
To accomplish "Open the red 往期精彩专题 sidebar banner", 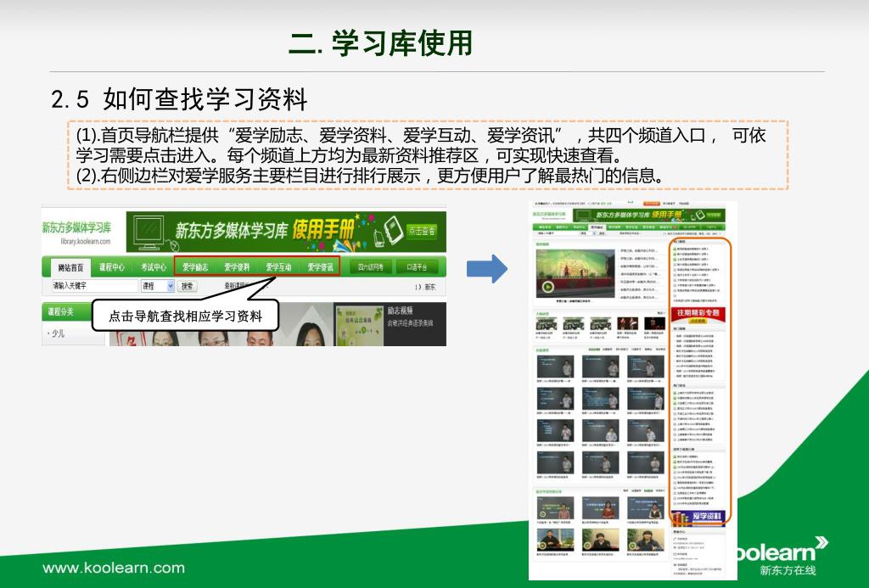I will (x=698, y=316).
